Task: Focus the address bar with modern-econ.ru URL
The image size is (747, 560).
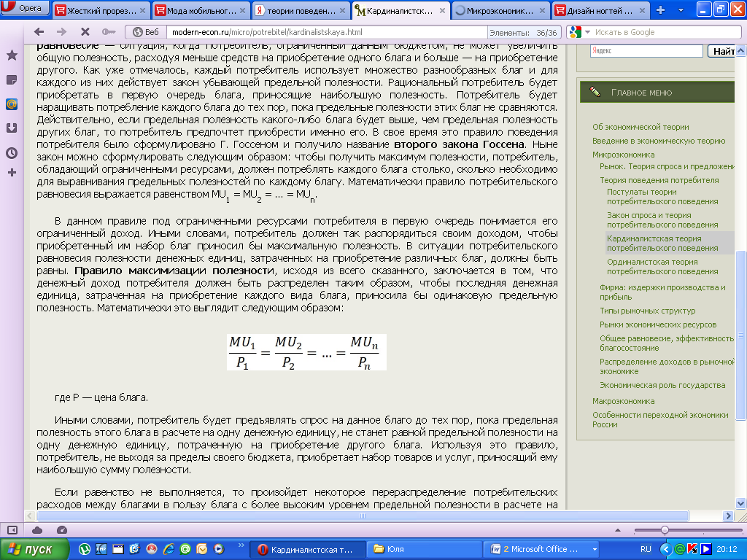Action: pos(327,32)
